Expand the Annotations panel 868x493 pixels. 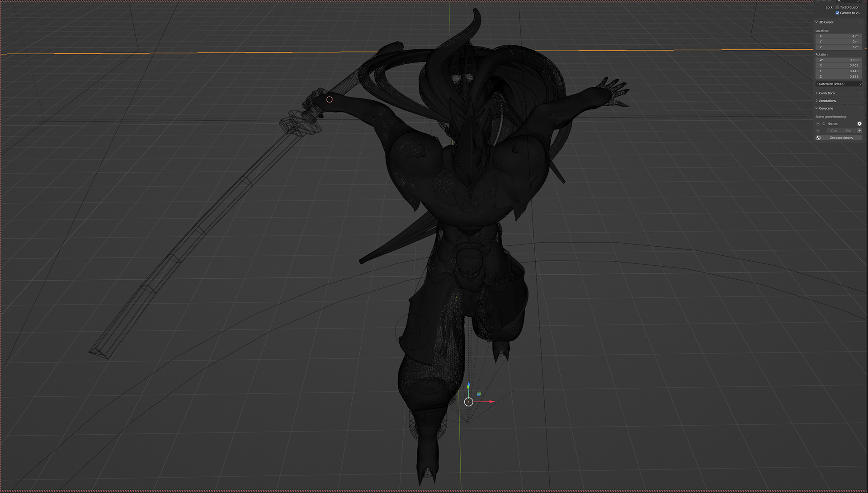coord(817,101)
